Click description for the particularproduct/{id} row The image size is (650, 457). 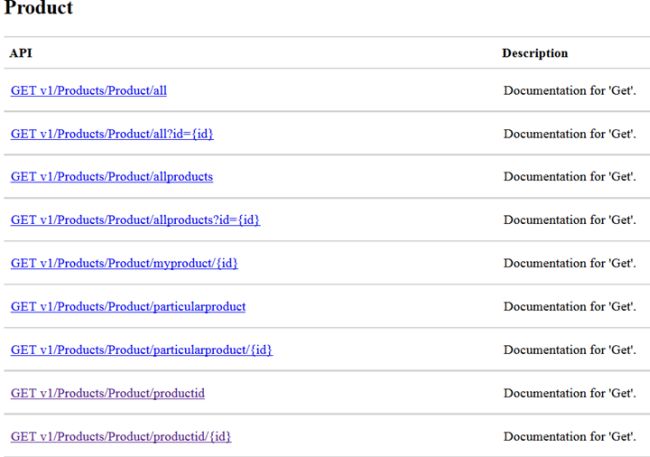pos(569,350)
